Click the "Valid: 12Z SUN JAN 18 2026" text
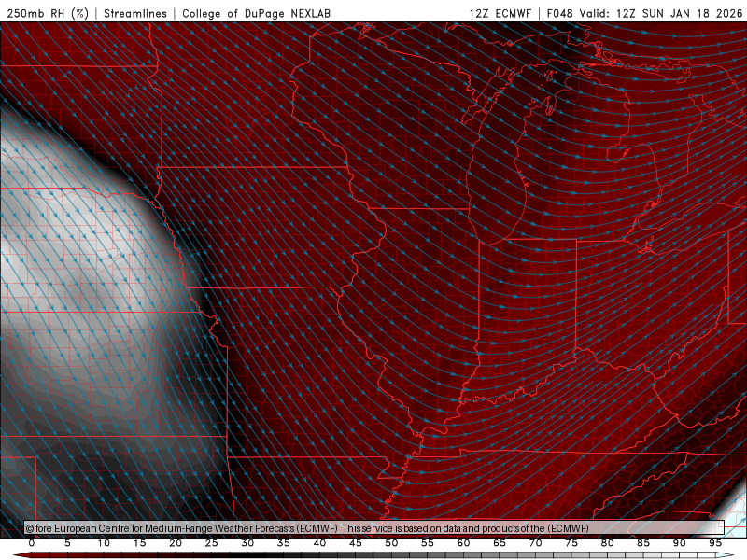This screenshot has width=747, height=560. tap(661, 13)
